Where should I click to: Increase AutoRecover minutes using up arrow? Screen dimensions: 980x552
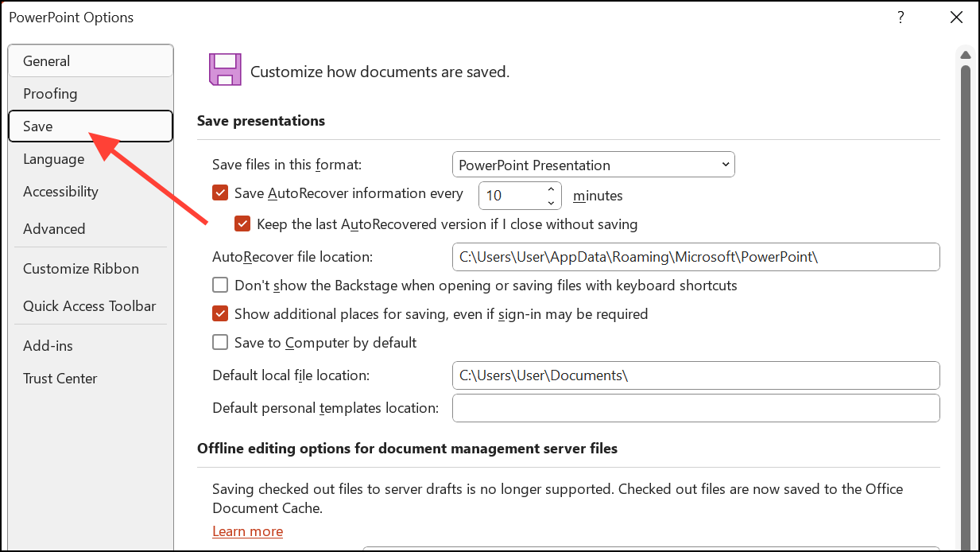tap(550, 189)
